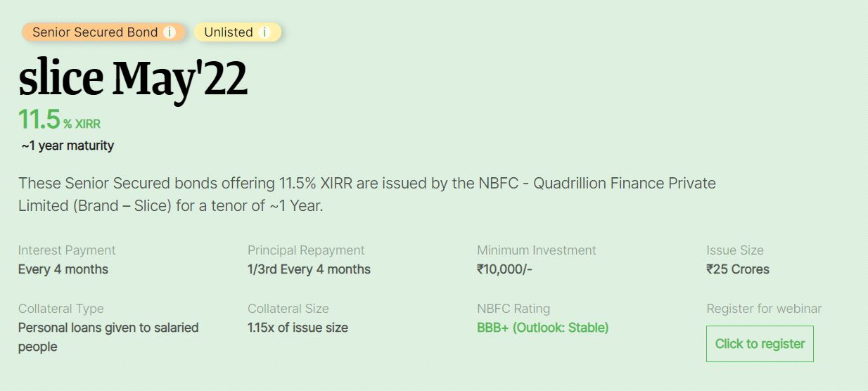868x391 pixels.
Task: Select the Senior Secured Bond tag
Action: (x=103, y=32)
